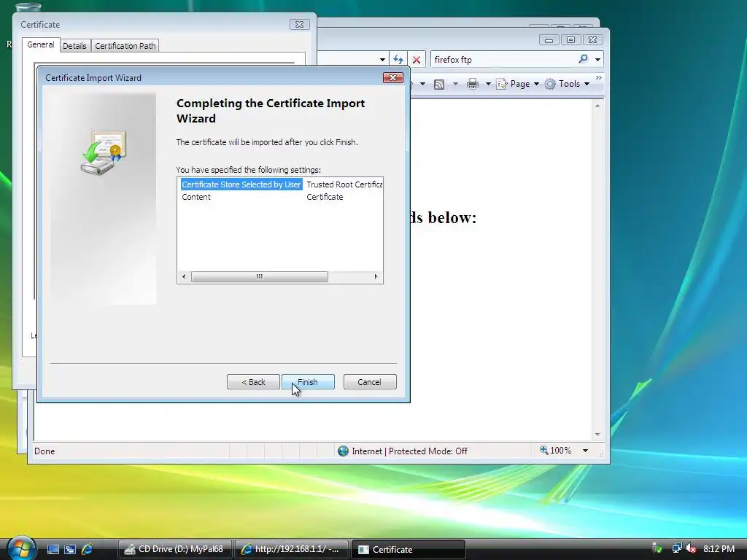Refresh the page in Internet Explorer

click(x=398, y=60)
